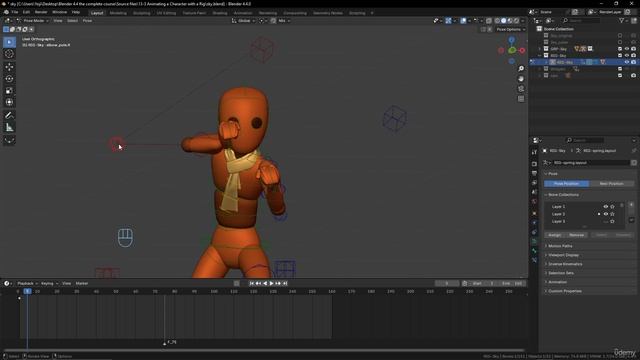This screenshot has width=640, height=360.
Task: Open the Bone properties tab
Action: (x=534, y=251)
